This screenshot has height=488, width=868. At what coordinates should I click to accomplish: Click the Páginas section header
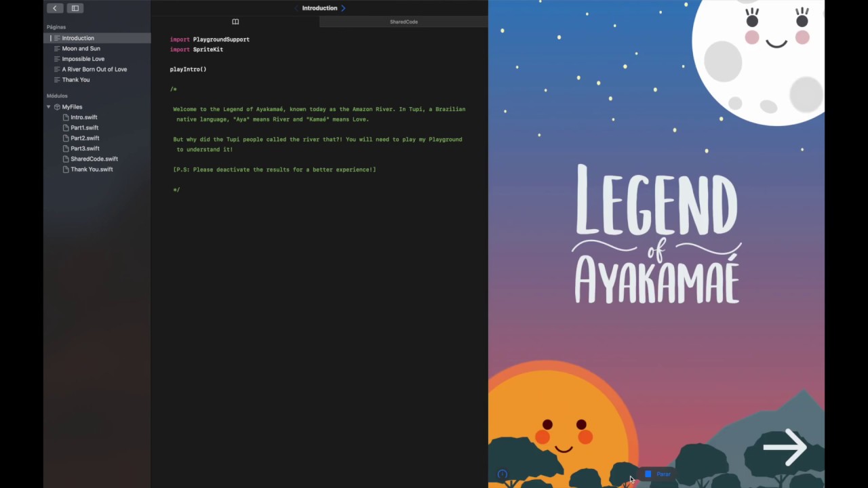coord(56,27)
